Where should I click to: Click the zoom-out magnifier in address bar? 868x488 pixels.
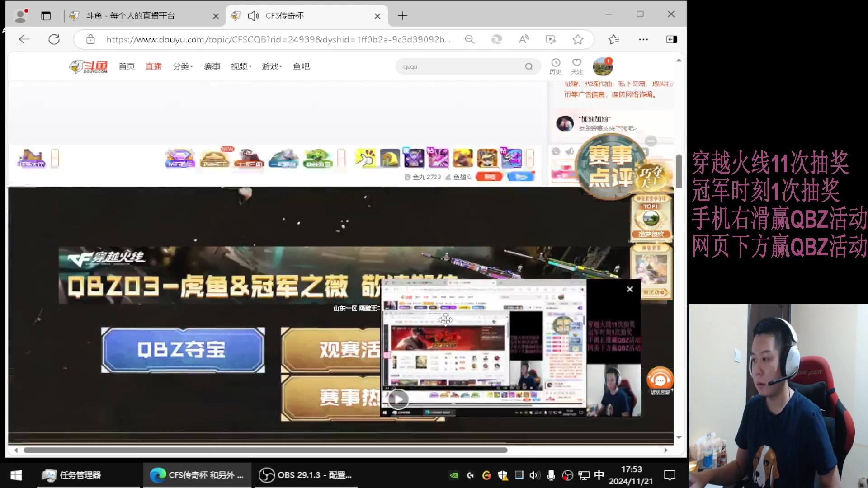(470, 39)
